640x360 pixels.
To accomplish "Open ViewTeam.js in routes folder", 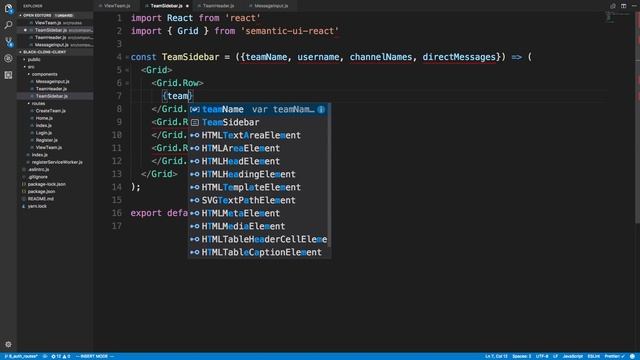I will click(x=55, y=148).
